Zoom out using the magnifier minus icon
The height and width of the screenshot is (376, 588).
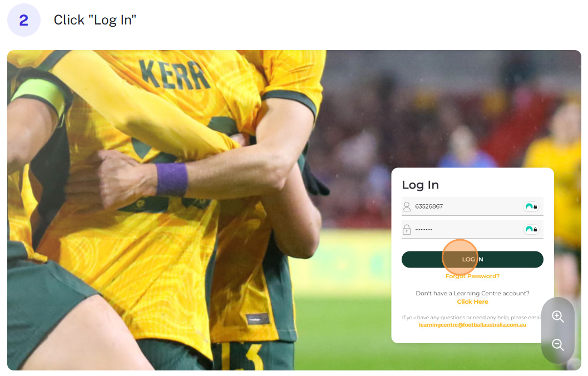(x=557, y=344)
